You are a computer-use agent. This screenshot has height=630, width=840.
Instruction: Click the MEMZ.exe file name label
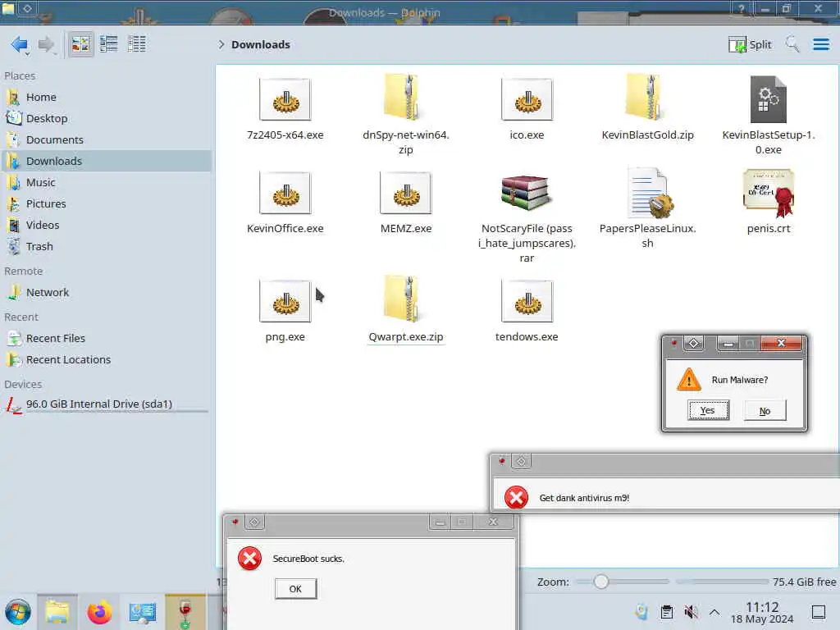pyautogui.click(x=405, y=229)
